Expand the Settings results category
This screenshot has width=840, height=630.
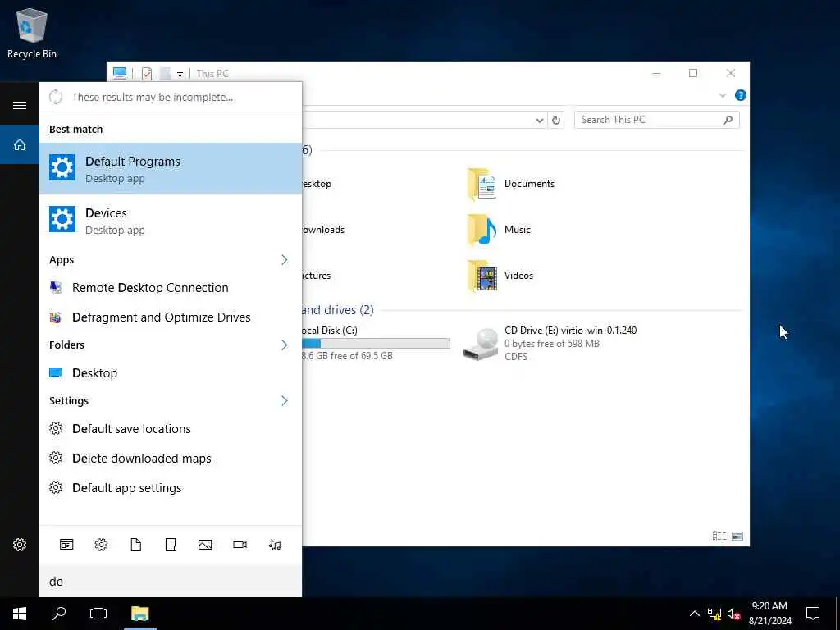[284, 400]
